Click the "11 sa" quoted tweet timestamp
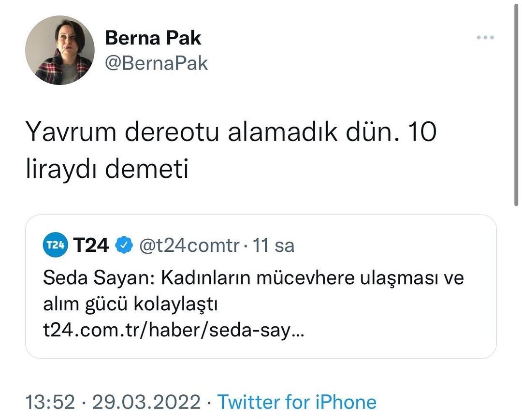The width and height of the screenshot is (522, 420). (x=274, y=246)
